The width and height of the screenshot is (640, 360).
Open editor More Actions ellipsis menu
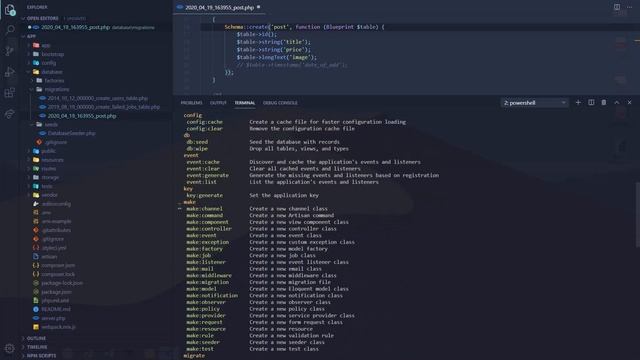pos(629,7)
